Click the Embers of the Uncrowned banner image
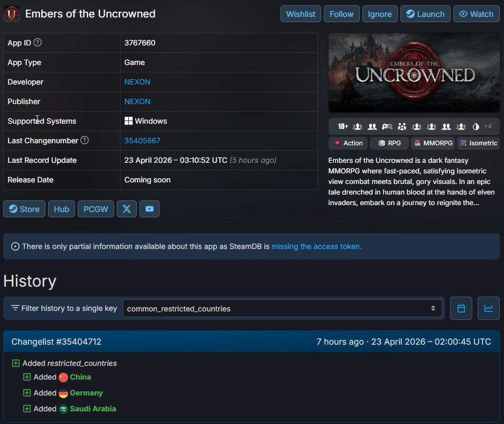This screenshot has height=424, width=504. coord(414,73)
